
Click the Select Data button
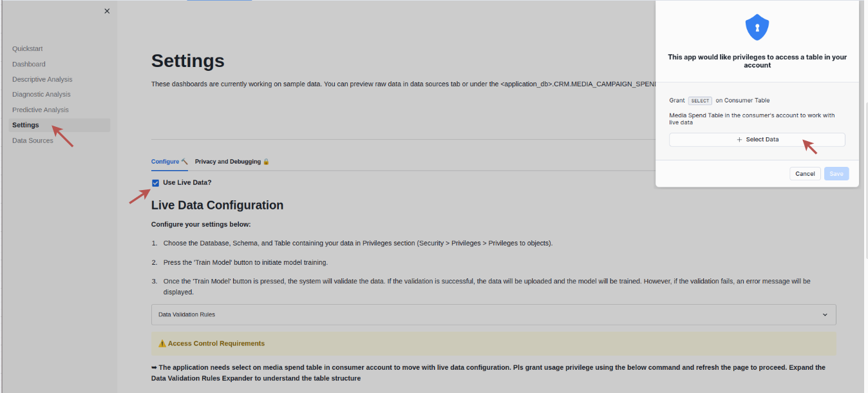pos(757,140)
